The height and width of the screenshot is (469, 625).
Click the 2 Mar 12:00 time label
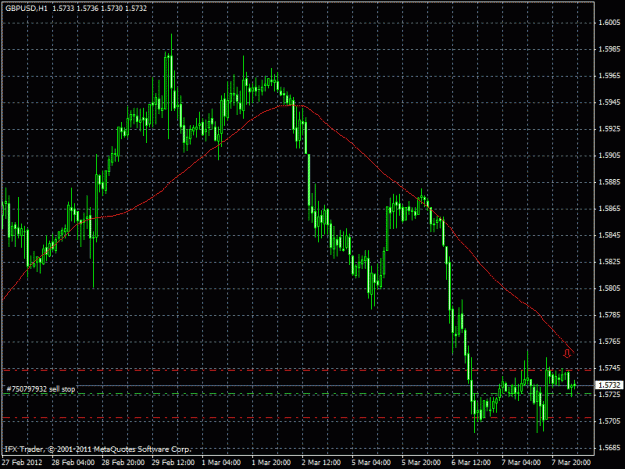[321, 462]
